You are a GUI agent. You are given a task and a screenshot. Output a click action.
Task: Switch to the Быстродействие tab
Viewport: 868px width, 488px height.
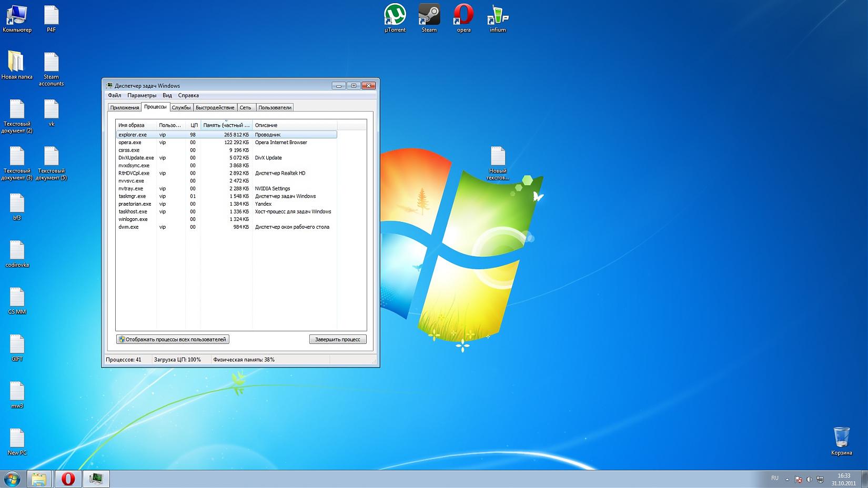click(x=215, y=107)
